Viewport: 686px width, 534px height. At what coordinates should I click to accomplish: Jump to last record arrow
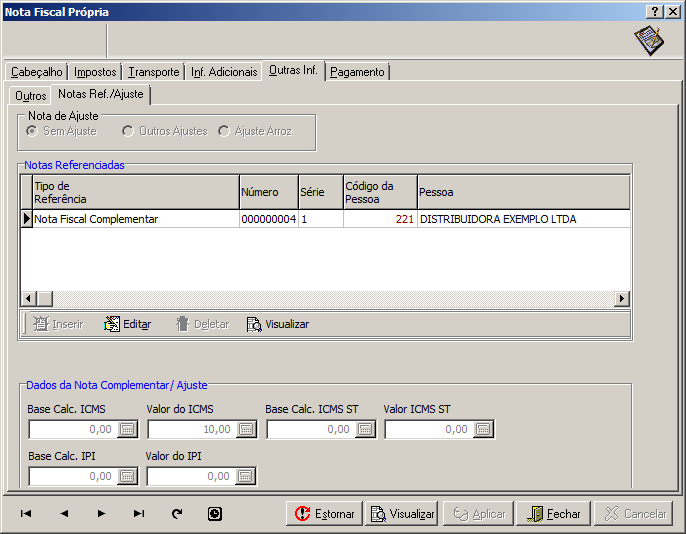(139, 514)
